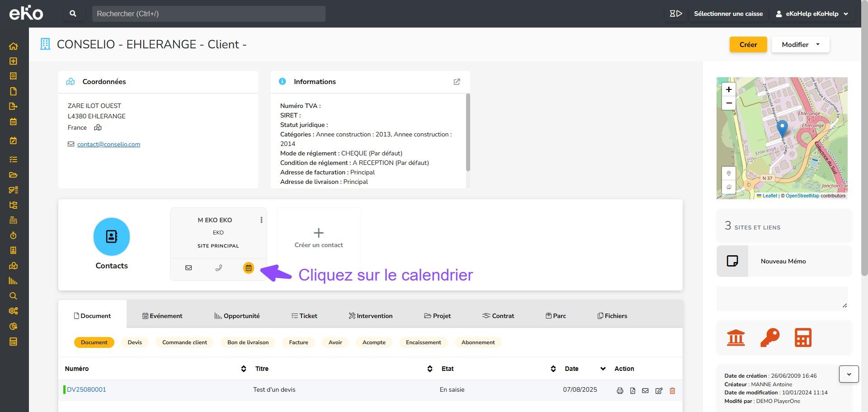Open the bank building icon in right panel
This screenshot has width=868, height=412.
click(x=736, y=337)
